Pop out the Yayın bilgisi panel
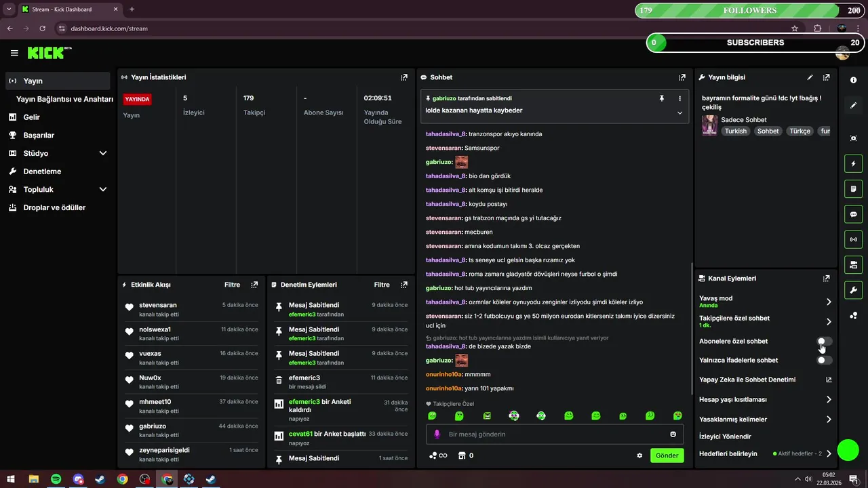Image resolution: width=868 pixels, height=488 pixels. (826, 77)
